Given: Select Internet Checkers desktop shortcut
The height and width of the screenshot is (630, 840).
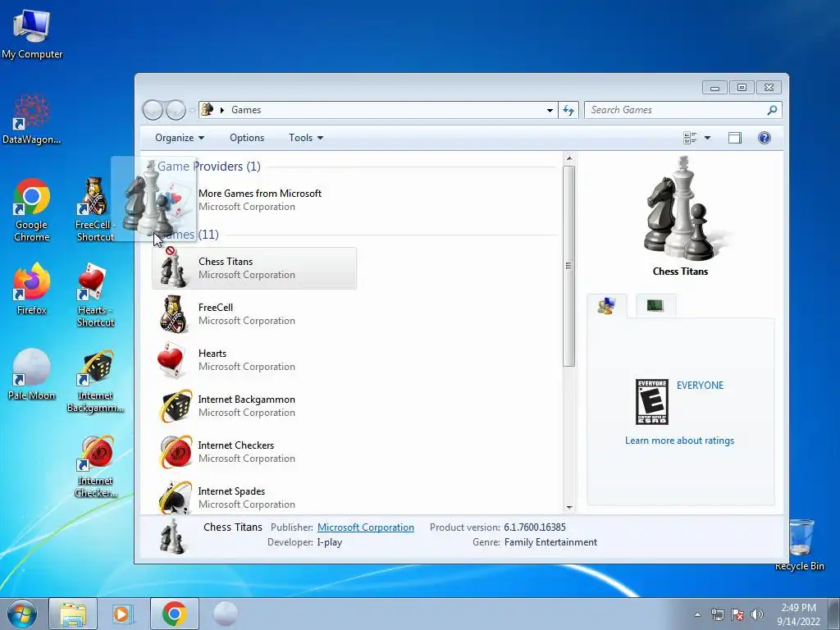Looking at the screenshot, I should pos(95,467).
